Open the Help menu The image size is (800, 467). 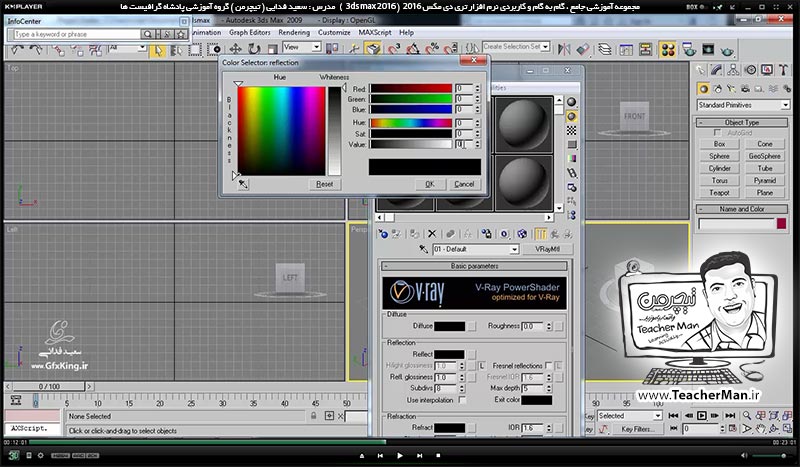point(407,32)
